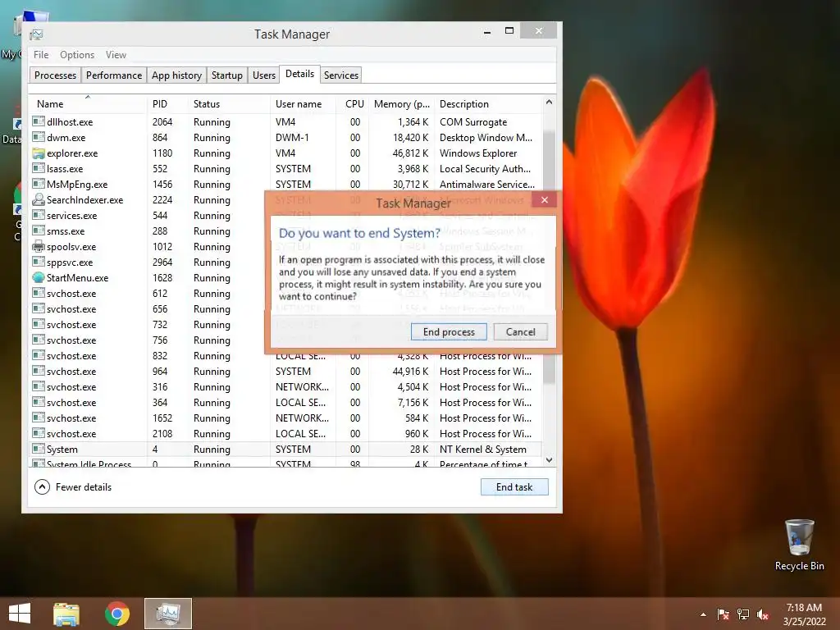Open File Explorer from taskbar
The height and width of the screenshot is (630, 840).
pos(66,614)
